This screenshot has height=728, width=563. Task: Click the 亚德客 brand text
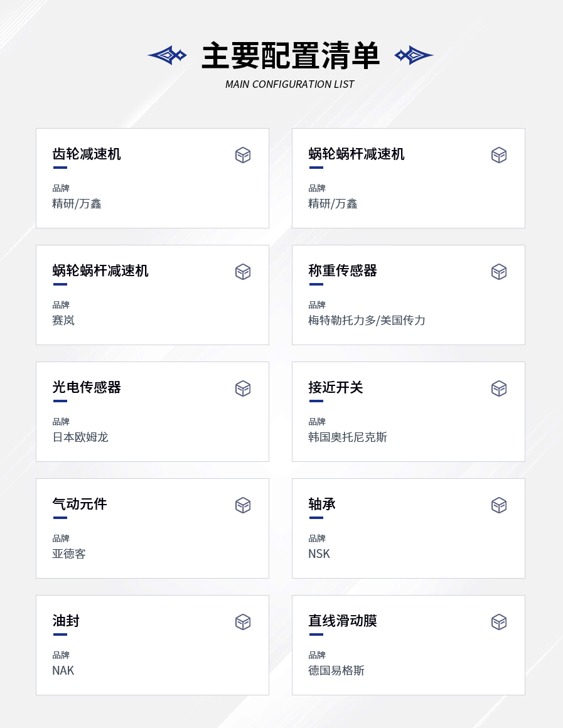pos(69,554)
